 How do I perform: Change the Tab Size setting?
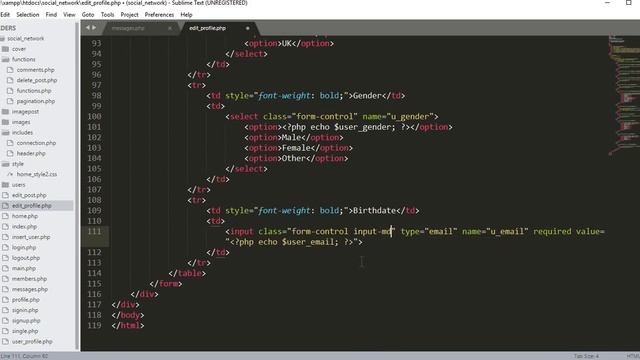pos(586,356)
